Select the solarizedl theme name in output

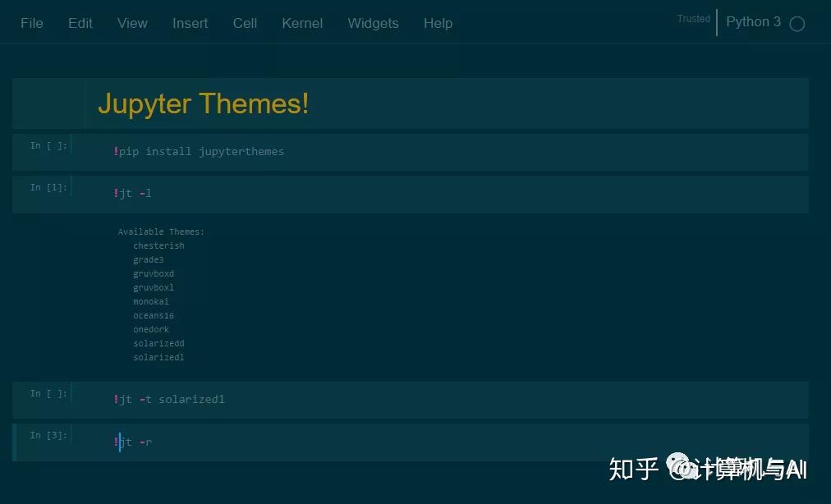(158, 357)
